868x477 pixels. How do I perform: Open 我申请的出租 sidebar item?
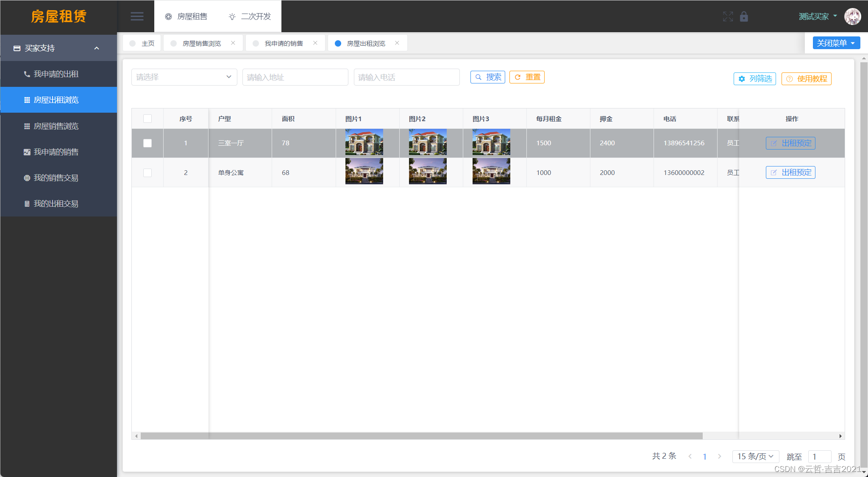[x=56, y=74]
